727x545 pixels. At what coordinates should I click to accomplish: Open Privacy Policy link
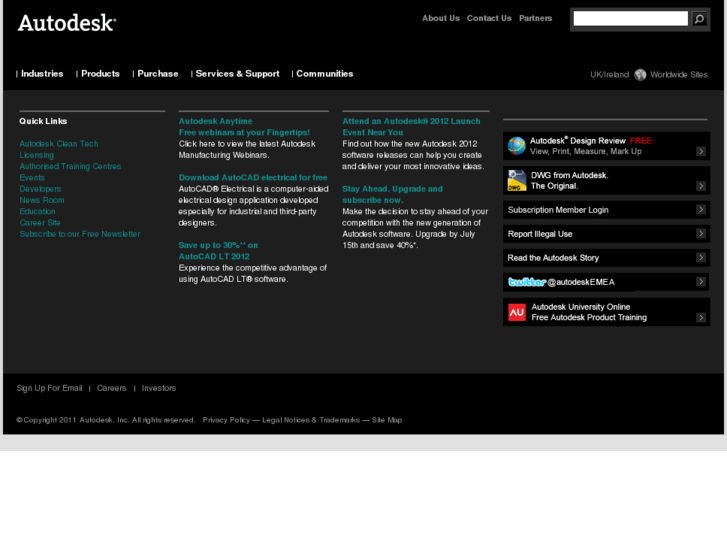click(x=226, y=420)
